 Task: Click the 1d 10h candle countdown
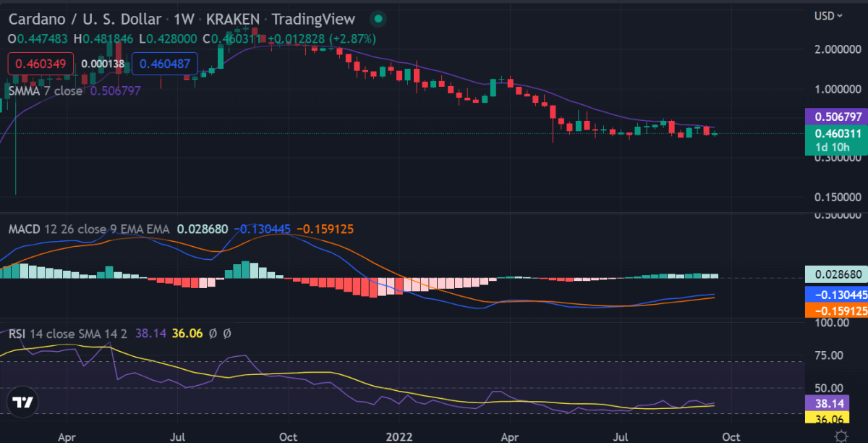point(833,147)
